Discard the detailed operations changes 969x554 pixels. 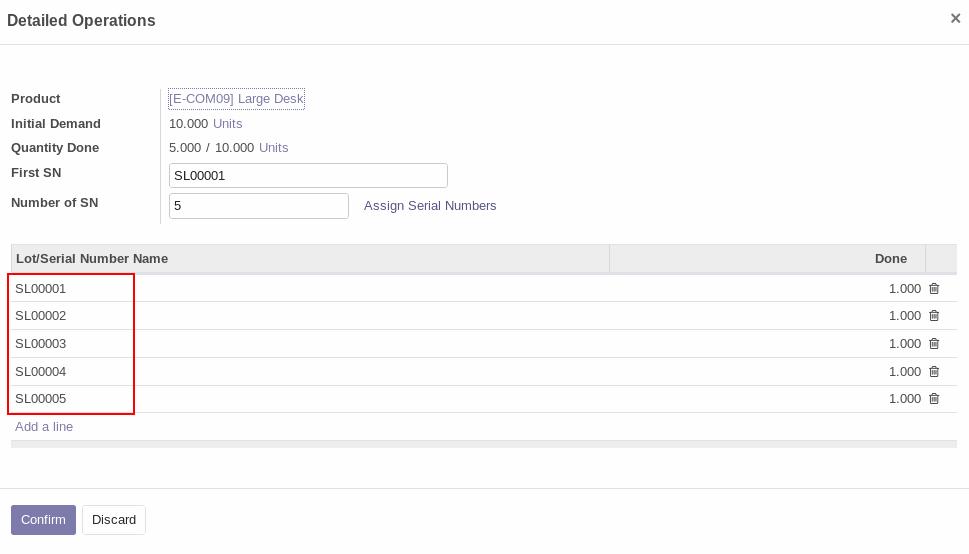114,520
